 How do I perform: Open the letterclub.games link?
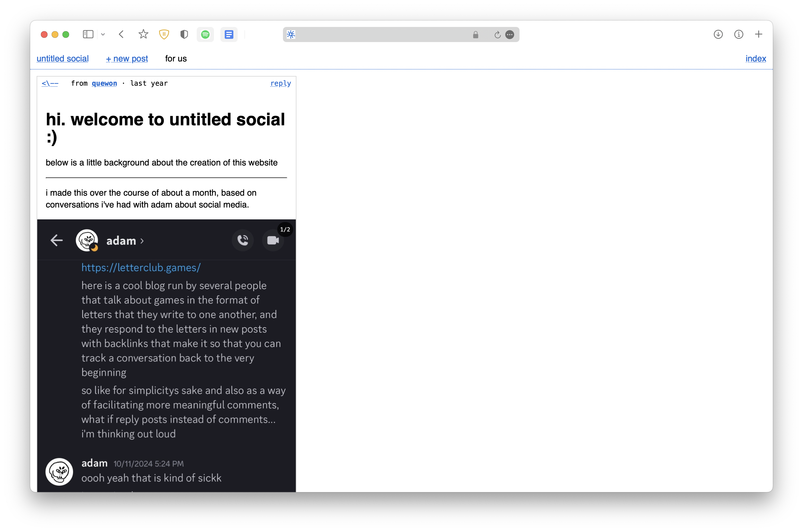coord(141,267)
